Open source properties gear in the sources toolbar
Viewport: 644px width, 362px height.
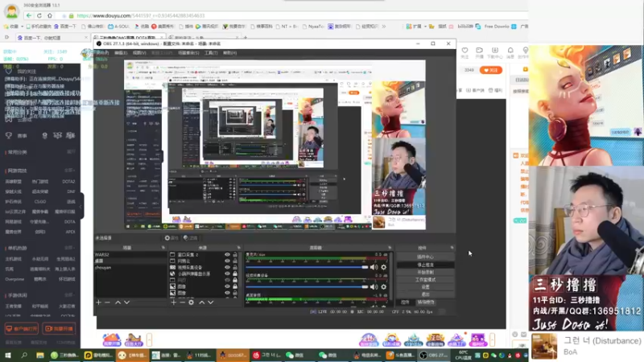pyautogui.click(x=192, y=302)
